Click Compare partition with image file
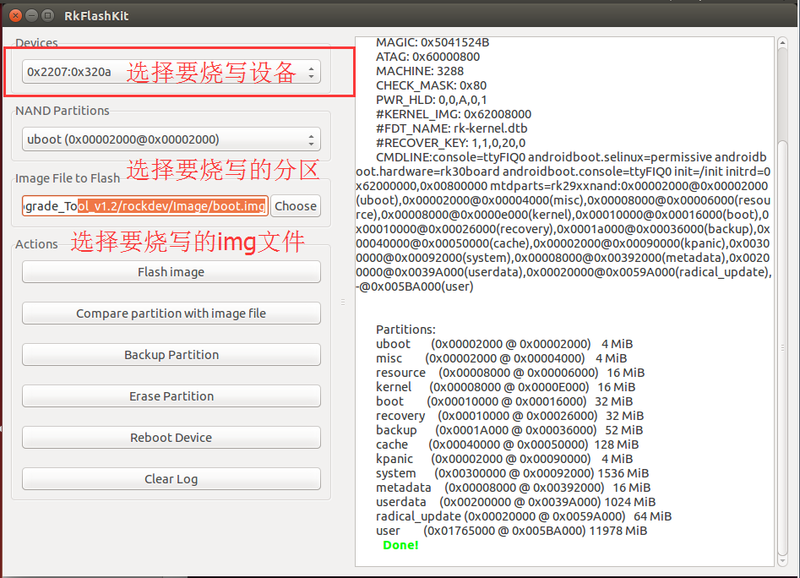This screenshot has height=578, width=800. [x=171, y=313]
